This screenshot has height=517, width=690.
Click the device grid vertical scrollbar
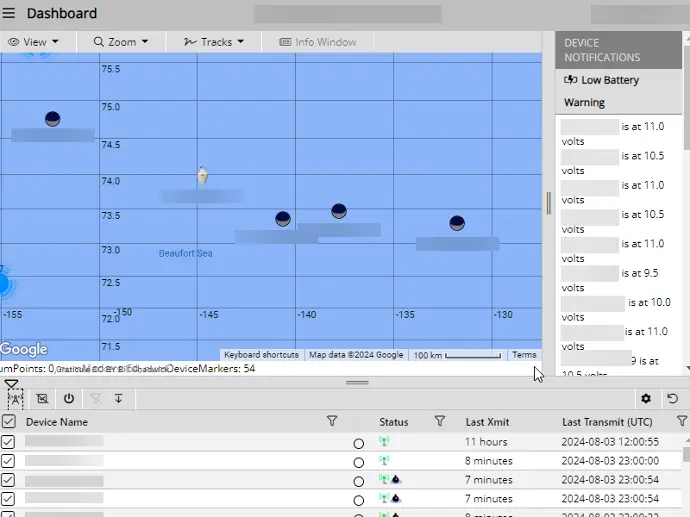(x=686, y=454)
